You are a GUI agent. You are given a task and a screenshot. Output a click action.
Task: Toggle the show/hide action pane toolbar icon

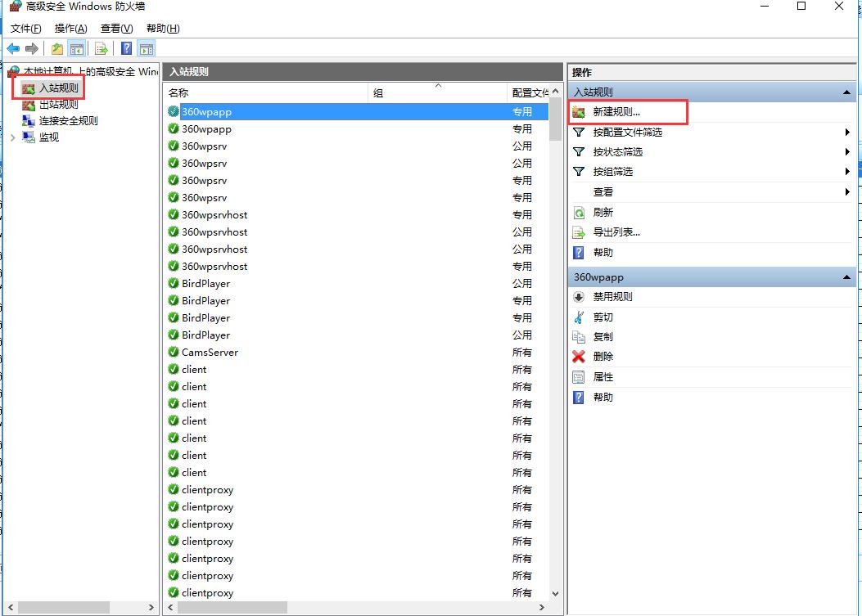(147, 49)
